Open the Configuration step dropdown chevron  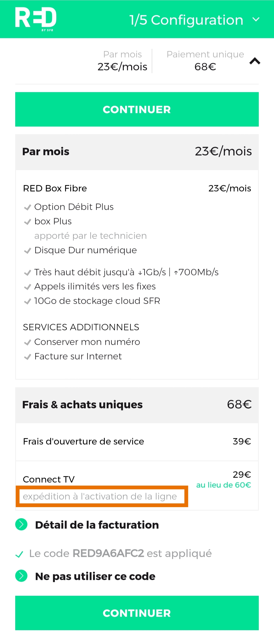point(256,19)
